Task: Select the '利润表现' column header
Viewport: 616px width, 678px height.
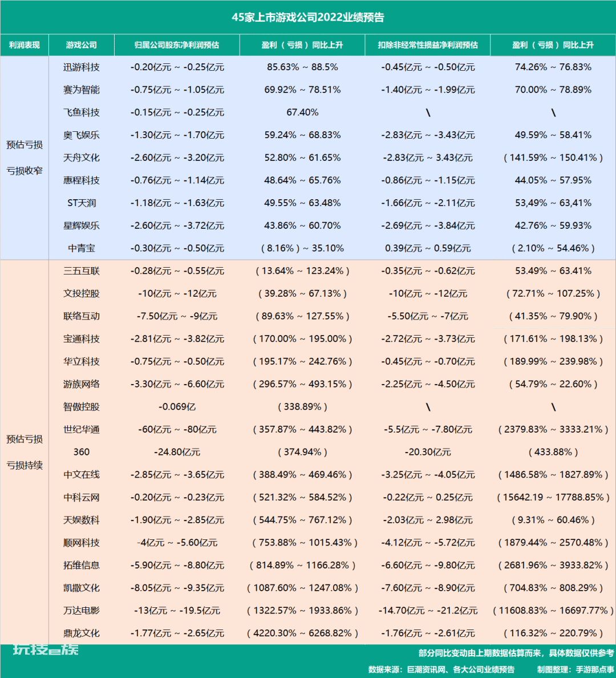Action: (24, 45)
